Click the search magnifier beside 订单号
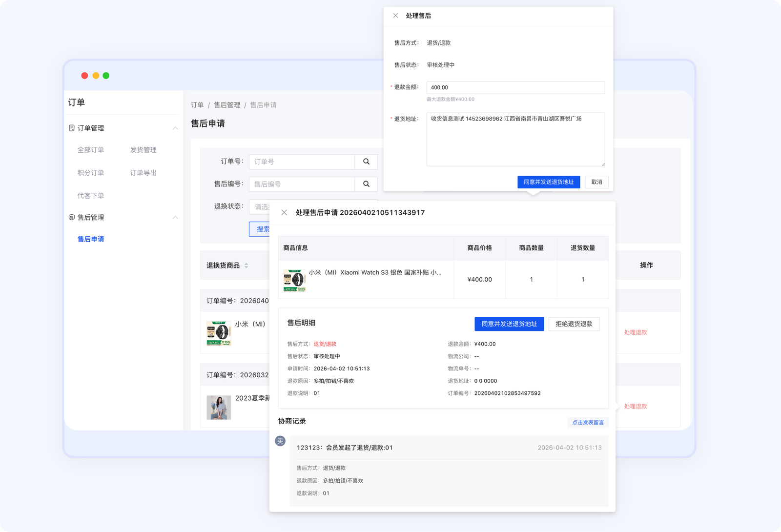 pos(366,162)
